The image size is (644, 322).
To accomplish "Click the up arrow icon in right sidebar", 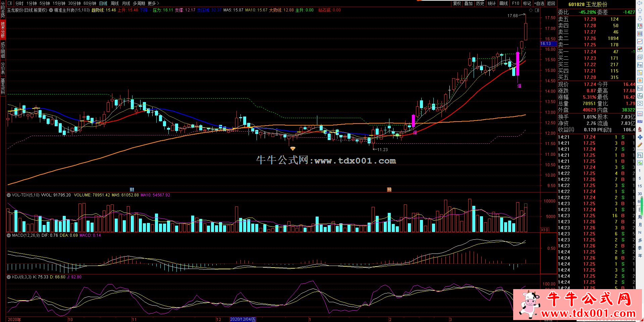I will pyautogui.click(x=640, y=11).
